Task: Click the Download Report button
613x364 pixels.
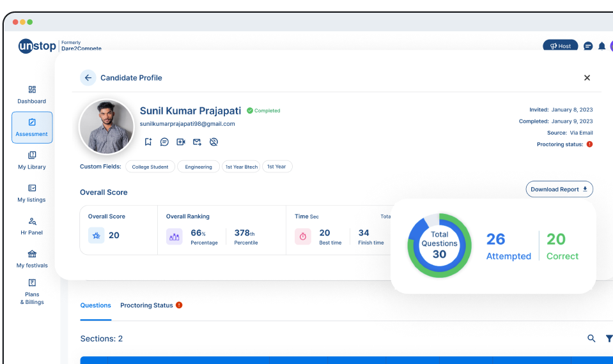Action: tap(559, 190)
